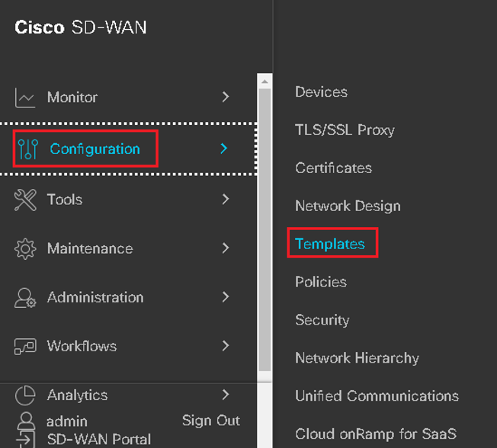497x448 pixels.
Task: Click the Sign Out link
Action: [x=211, y=421]
